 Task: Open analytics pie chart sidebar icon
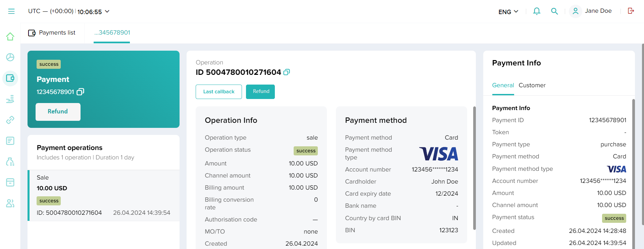(10, 57)
